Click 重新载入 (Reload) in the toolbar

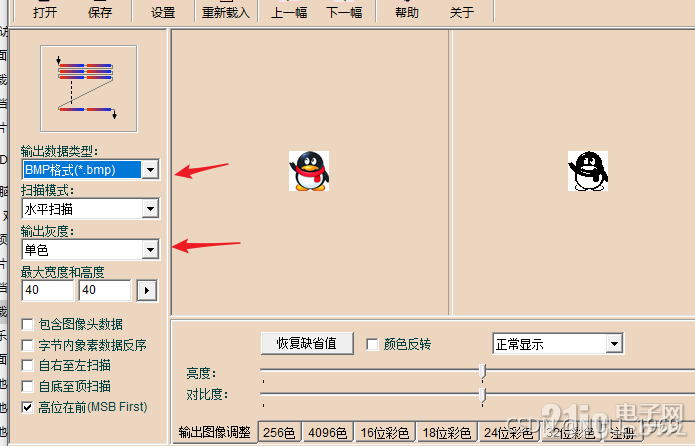coord(226,11)
